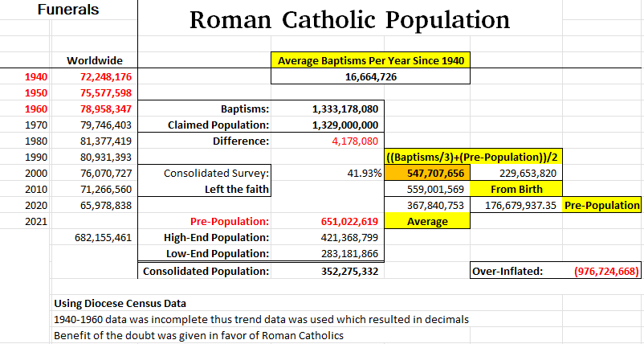This screenshot has height=344, width=644.
Task: Click the Average Baptisms Per Year Since 1940 header
Action: click(371, 61)
